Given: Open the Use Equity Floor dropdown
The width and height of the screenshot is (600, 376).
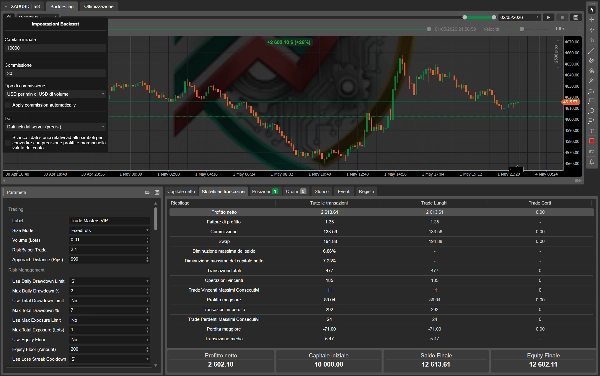Looking at the screenshot, I should click(x=109, y=340).
